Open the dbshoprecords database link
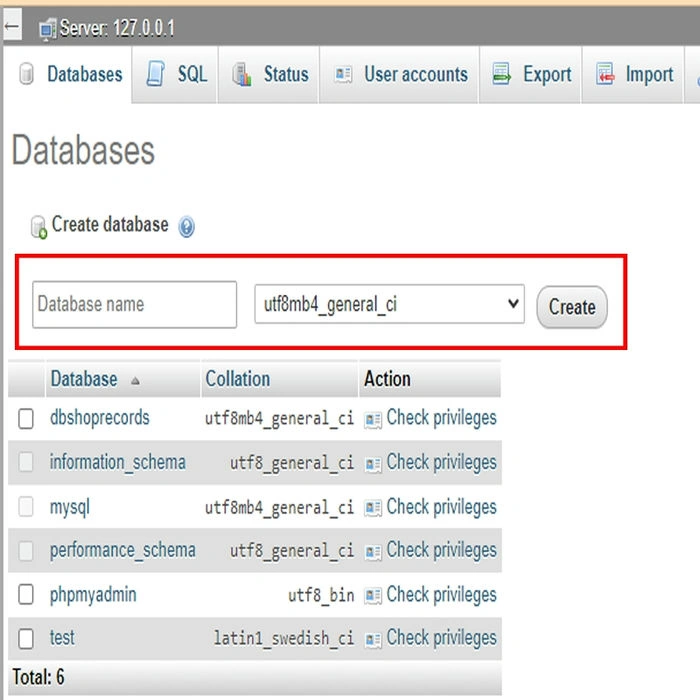 (100, 417)
